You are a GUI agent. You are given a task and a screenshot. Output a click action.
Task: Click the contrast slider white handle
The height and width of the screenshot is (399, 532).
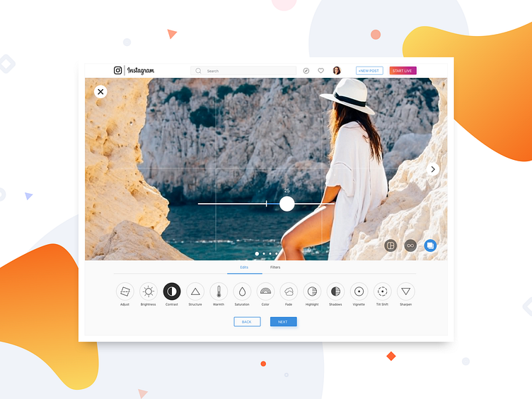pyautogui.click(x=287, y=204)
